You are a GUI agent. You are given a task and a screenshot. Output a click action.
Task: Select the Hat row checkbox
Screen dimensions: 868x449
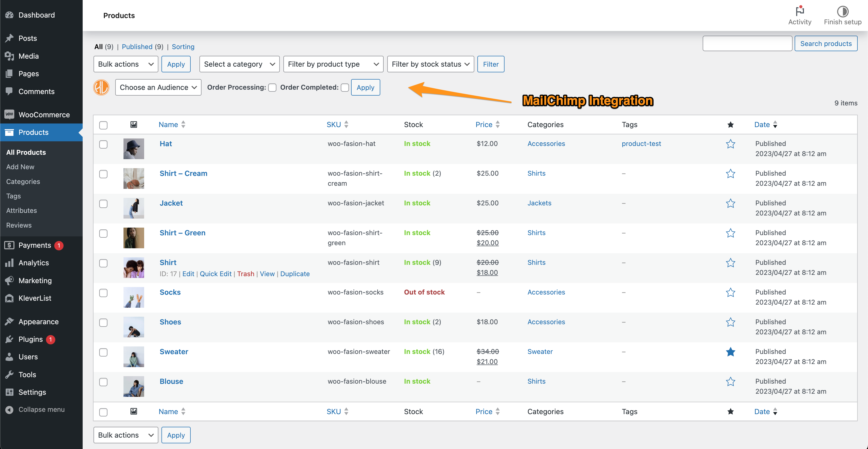(x=103, y=144)
